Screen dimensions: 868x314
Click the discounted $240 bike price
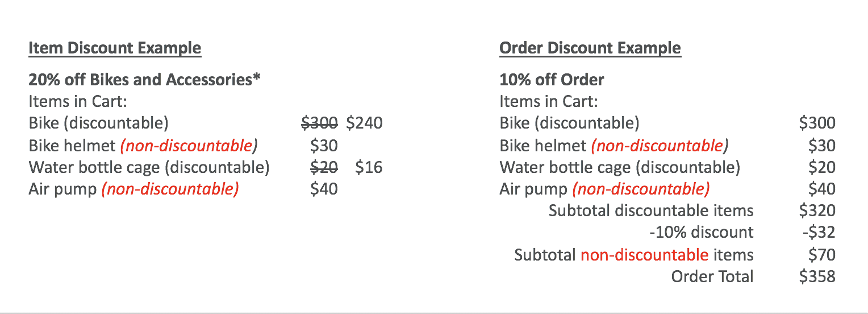364,123
